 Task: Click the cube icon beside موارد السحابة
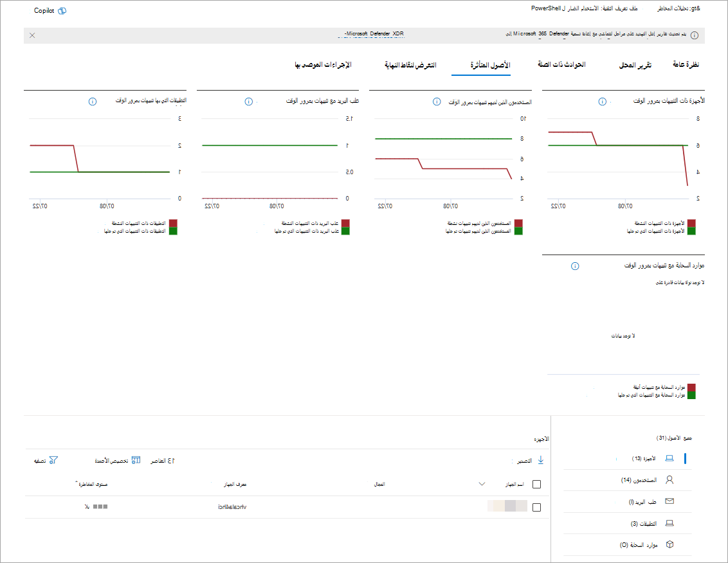tap(669, 544)
